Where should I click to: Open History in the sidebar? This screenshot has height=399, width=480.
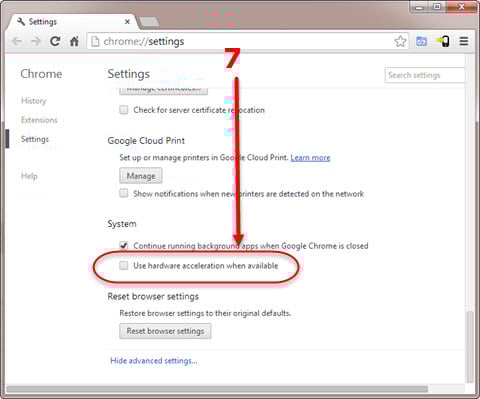pos(34,101)
